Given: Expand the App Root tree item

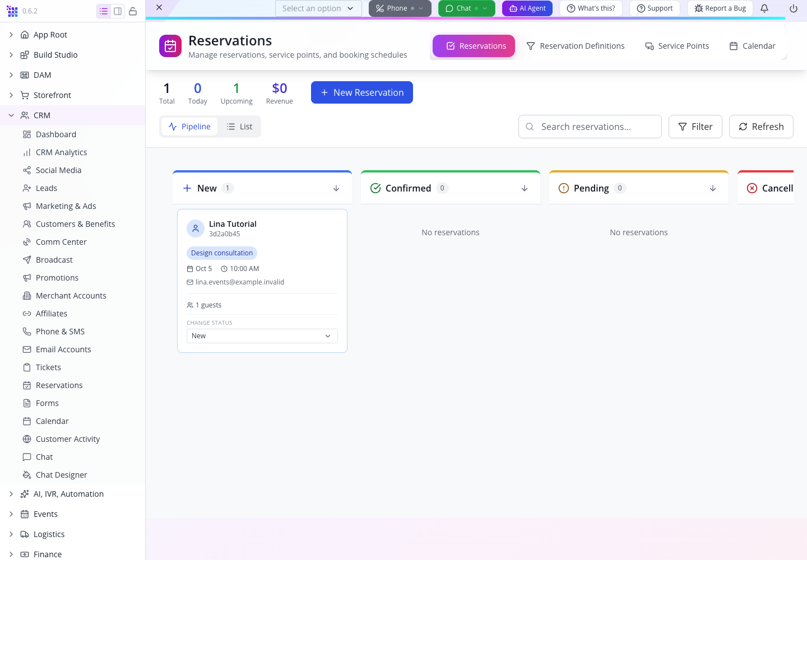Looking at the screenshot, I should (x=11, y=35).
